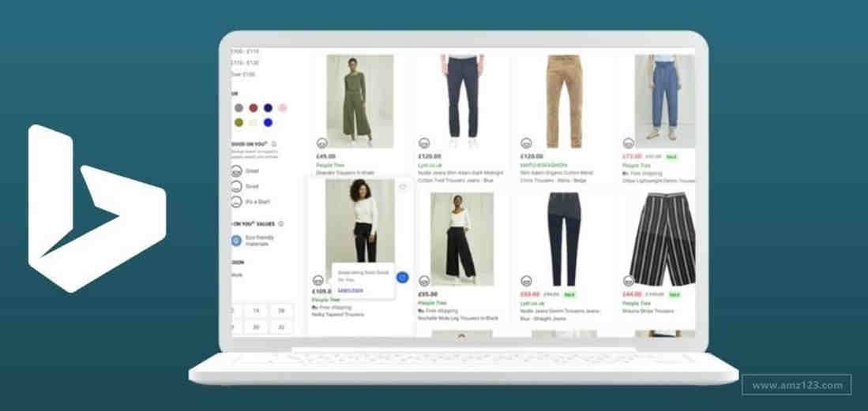Click the info icon next to Good On You heading
Viewport: 868px width, 411px height.
273,144
